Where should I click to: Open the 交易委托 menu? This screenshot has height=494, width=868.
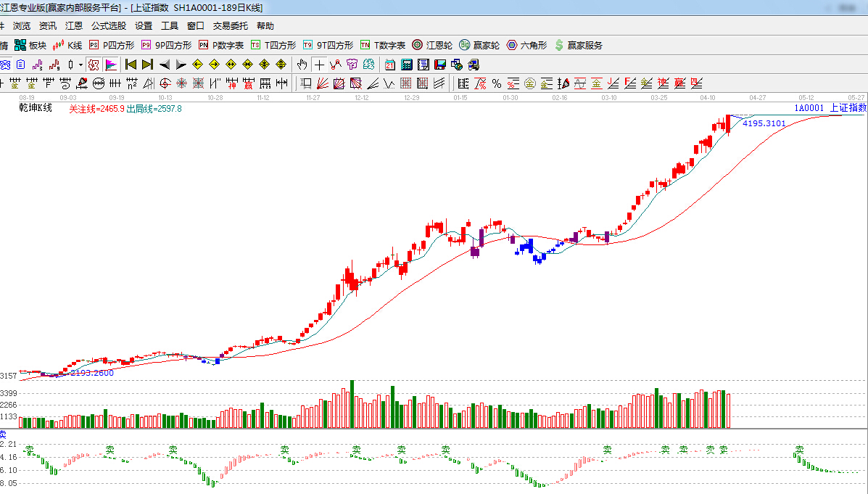click(231, 26)
